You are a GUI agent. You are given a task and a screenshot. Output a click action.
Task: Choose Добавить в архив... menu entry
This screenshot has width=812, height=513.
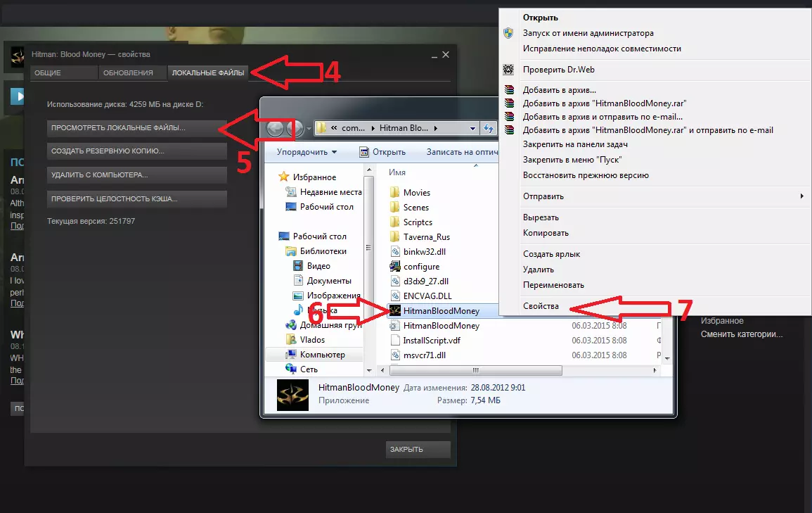pos(560,90)
